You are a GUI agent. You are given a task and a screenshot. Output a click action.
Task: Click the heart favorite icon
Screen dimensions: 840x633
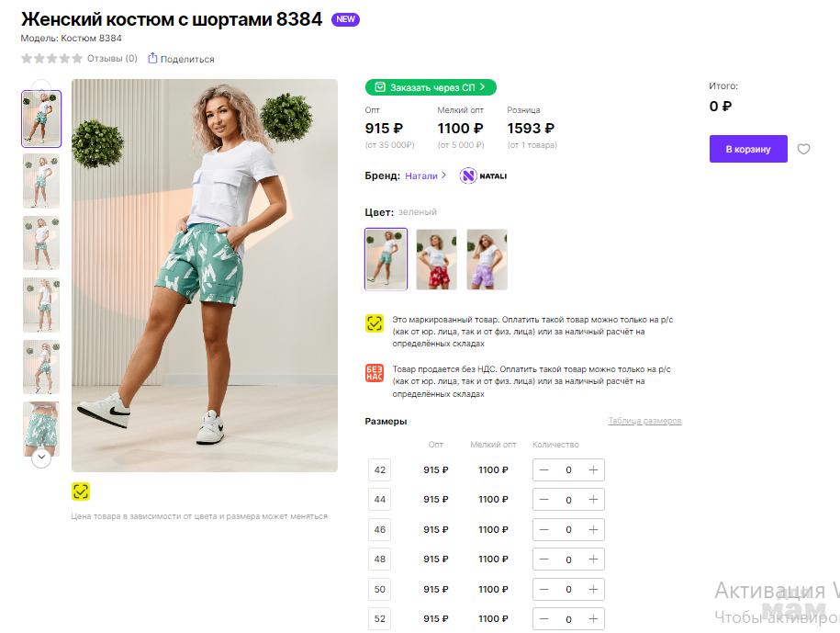click(803, 149)
